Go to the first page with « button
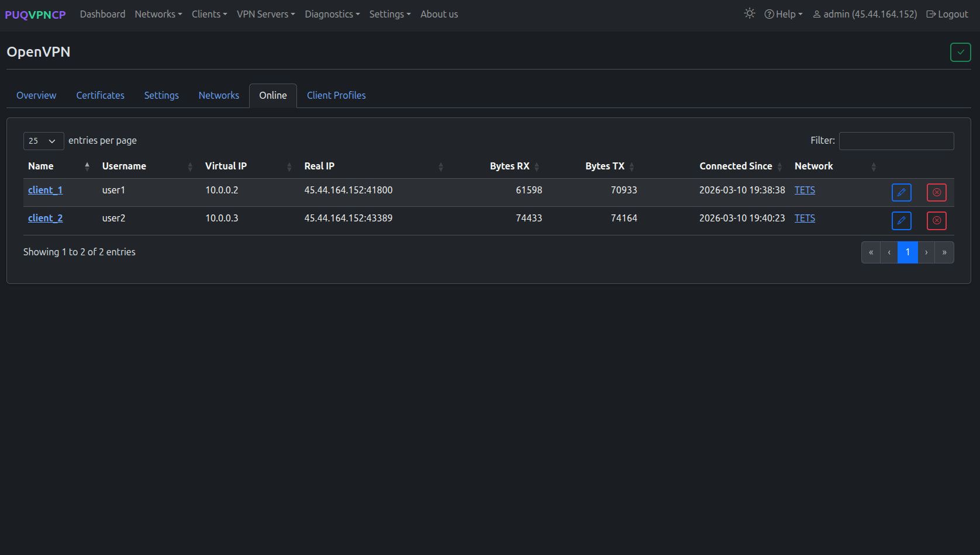This screenshot has height=555, width=980. pyautogui.click(x=871, y=252)
